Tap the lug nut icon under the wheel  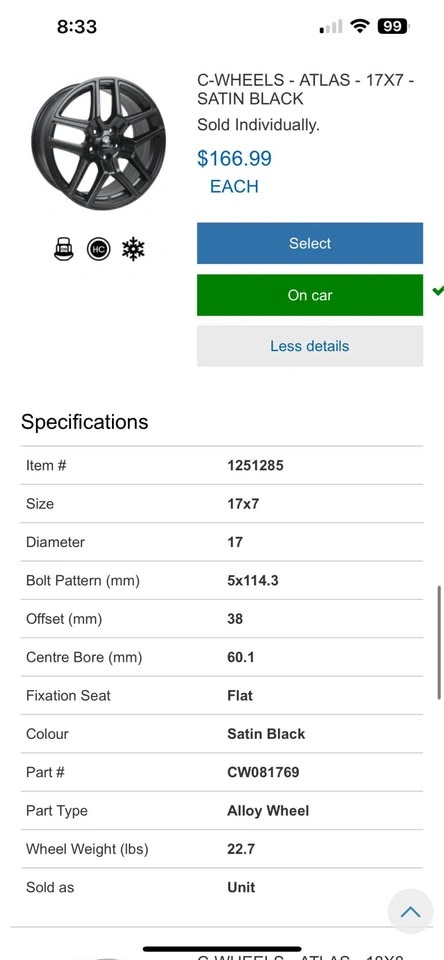point(64,249)
